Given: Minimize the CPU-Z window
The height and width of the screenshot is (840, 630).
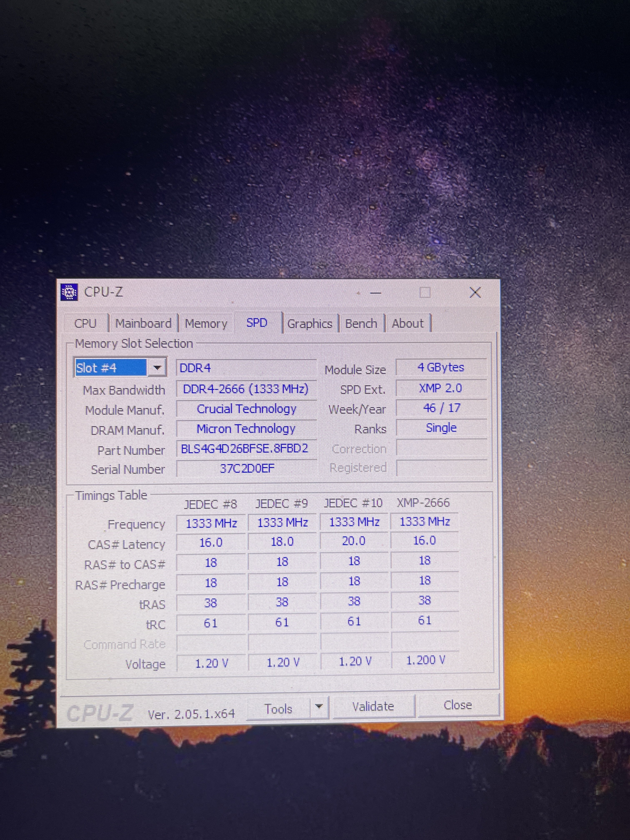Looking at the screenshot, I should (376, 293).
